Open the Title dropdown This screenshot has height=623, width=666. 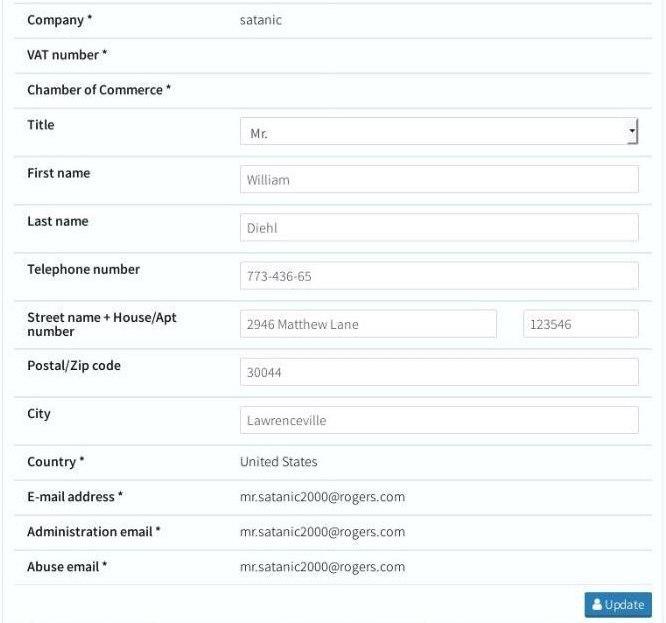[438, 132]
